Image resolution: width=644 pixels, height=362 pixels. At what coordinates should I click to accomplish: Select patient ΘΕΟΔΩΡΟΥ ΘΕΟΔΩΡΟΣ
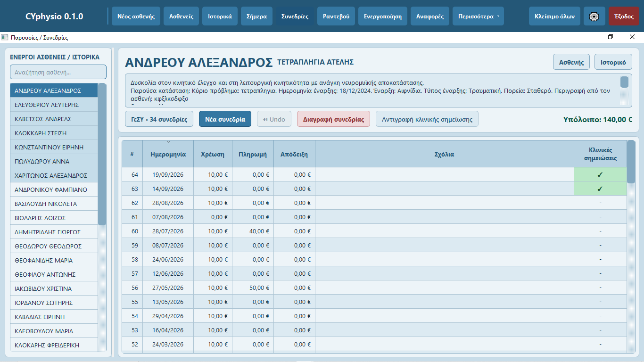point(54,246)
